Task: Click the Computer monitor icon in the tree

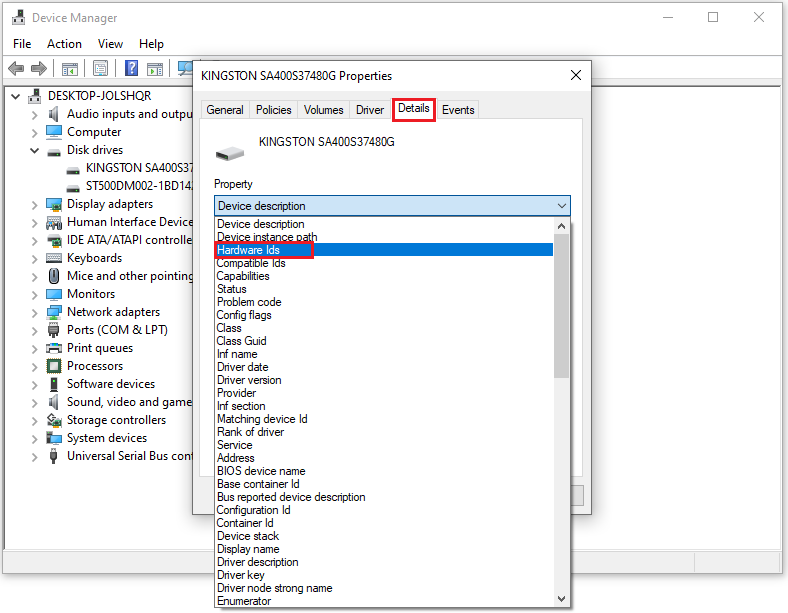Action: pyautogui.click(x=54, y=132)
